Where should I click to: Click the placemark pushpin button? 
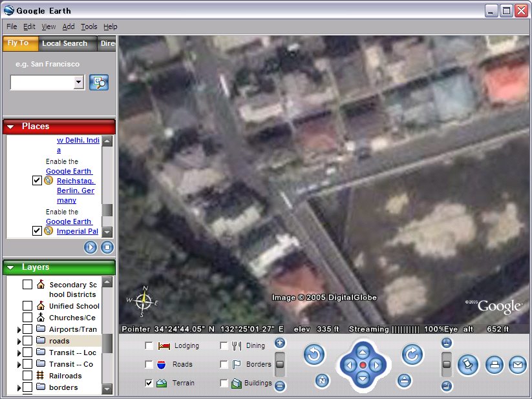coord(467,365)
